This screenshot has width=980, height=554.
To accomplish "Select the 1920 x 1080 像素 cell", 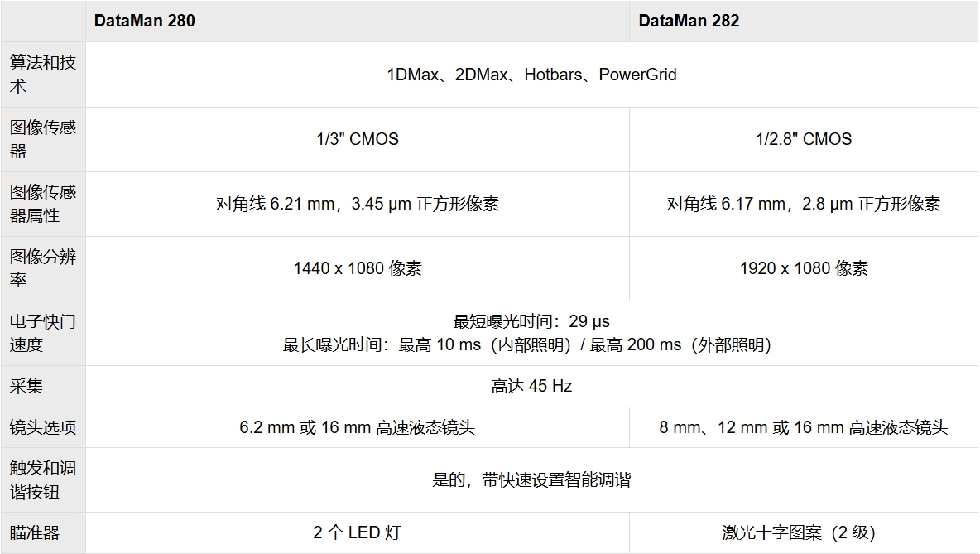I will 804,268.
